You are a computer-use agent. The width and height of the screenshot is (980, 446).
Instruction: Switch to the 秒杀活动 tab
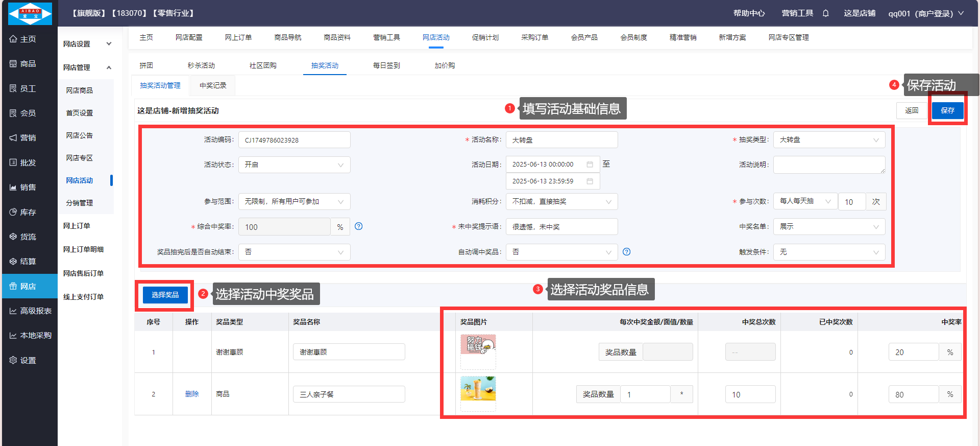(201, 65)
